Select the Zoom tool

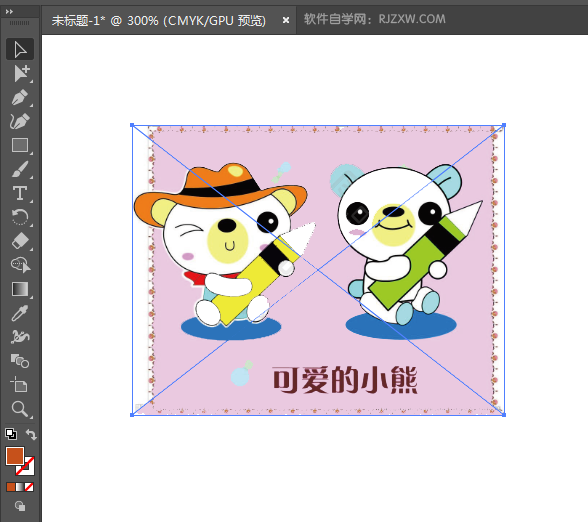click(20, 409)
